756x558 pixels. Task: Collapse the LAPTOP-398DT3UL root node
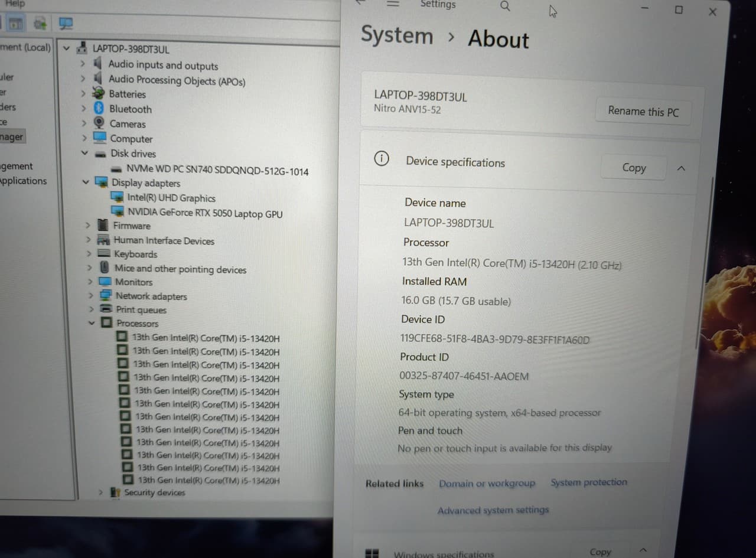(67, 48)
